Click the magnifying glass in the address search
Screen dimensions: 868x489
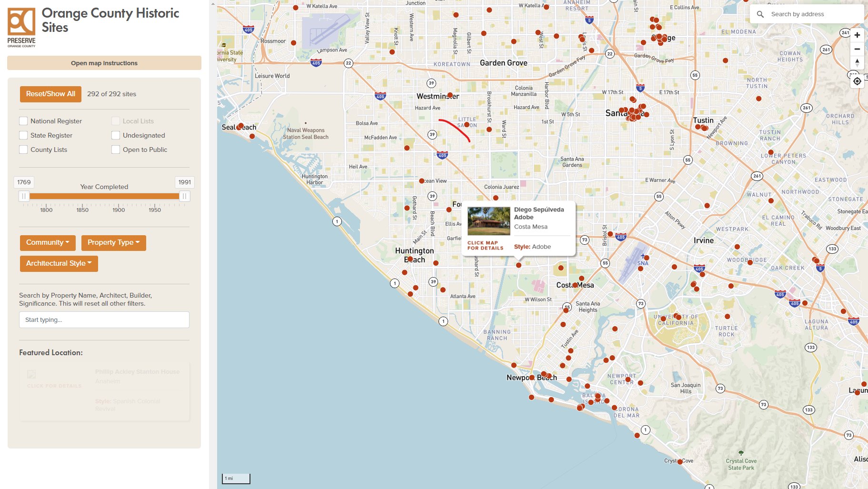coord(760,14)
